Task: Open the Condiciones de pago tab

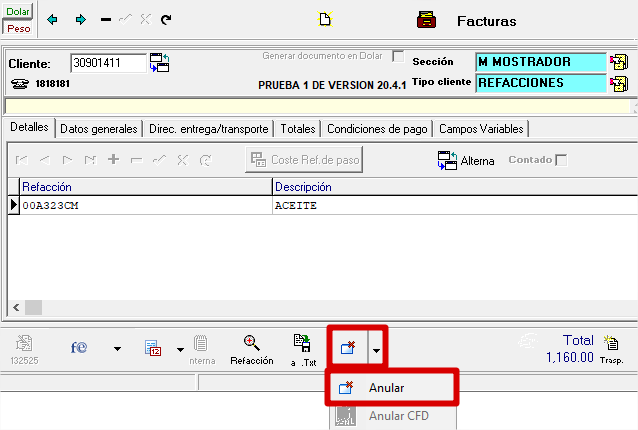Action: tap(377, 129)
